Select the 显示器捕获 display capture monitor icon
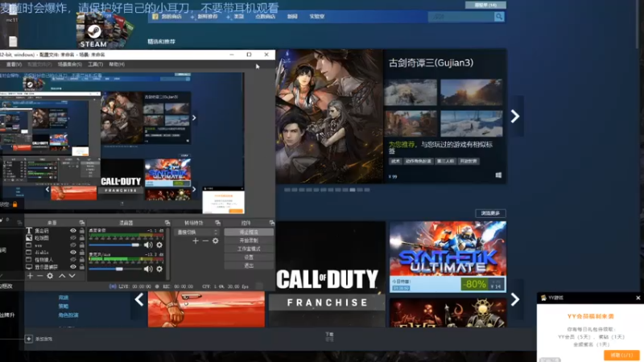Image resolution: width=644 pixels, height=362 pixels. 29,267
